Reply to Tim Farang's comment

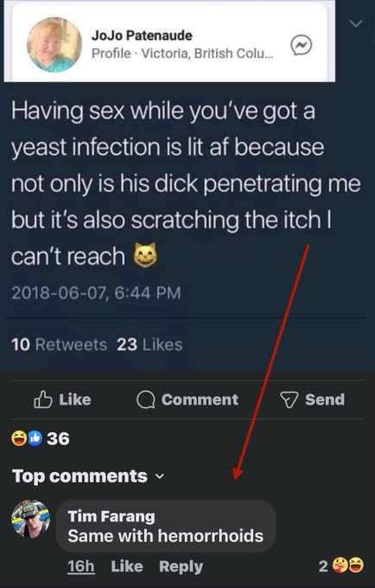[x=181, y=566]
